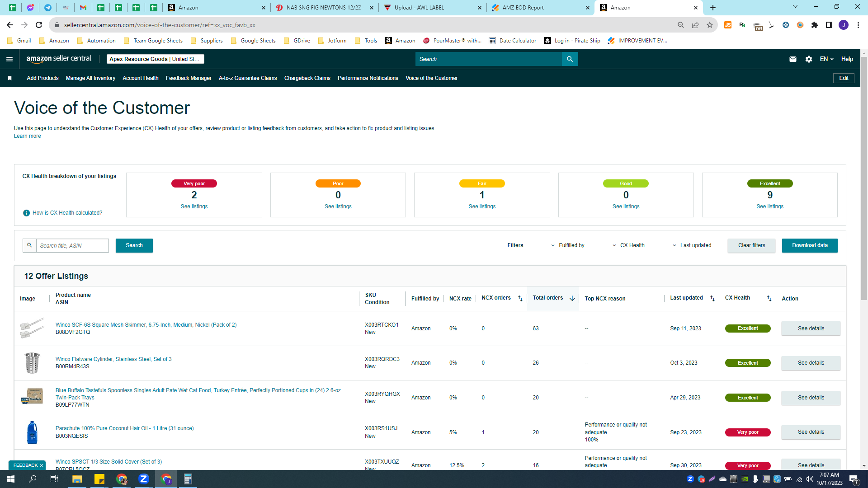Viewport: 868px width, 488px height.
Task: Open Feedback Manager menu item
Action: coord(189,78)
